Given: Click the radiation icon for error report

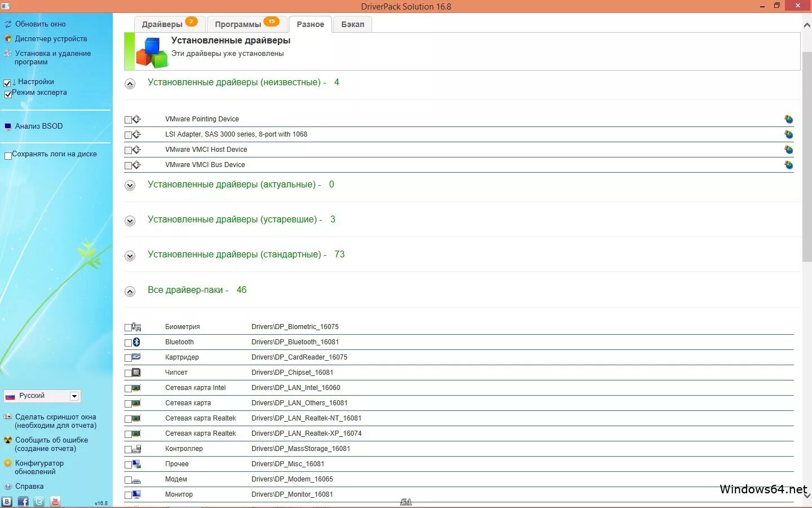Looking at the screenshot, I should tap(8, 440).
